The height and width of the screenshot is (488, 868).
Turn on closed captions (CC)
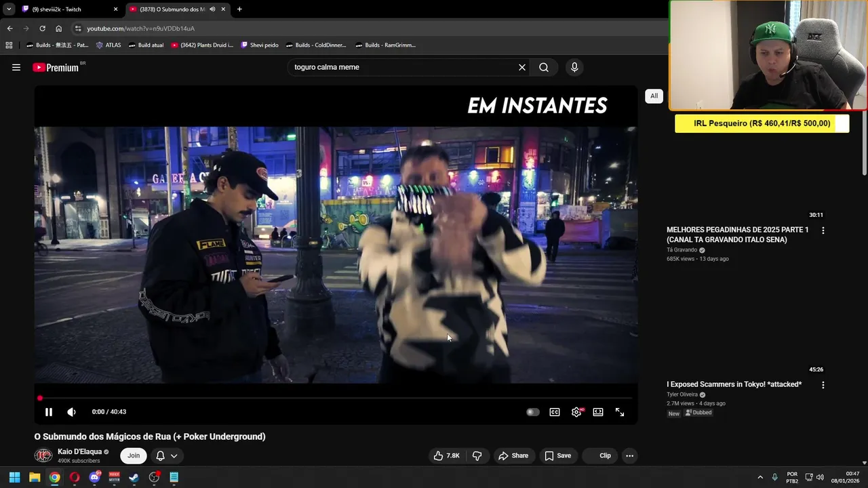click(555, 411)
